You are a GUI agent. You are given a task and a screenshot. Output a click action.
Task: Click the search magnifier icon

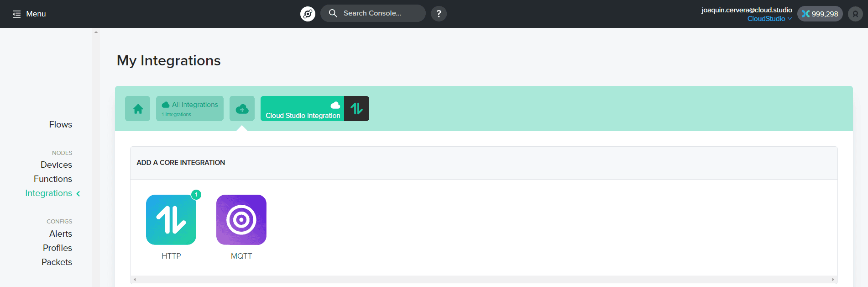pos(333,13)
